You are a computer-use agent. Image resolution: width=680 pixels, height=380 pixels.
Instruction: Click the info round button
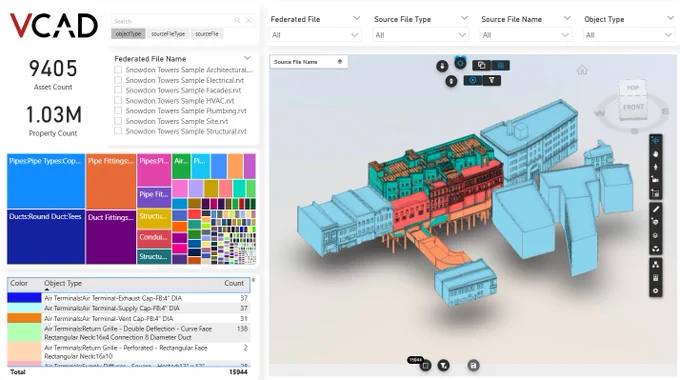[451, 81]
